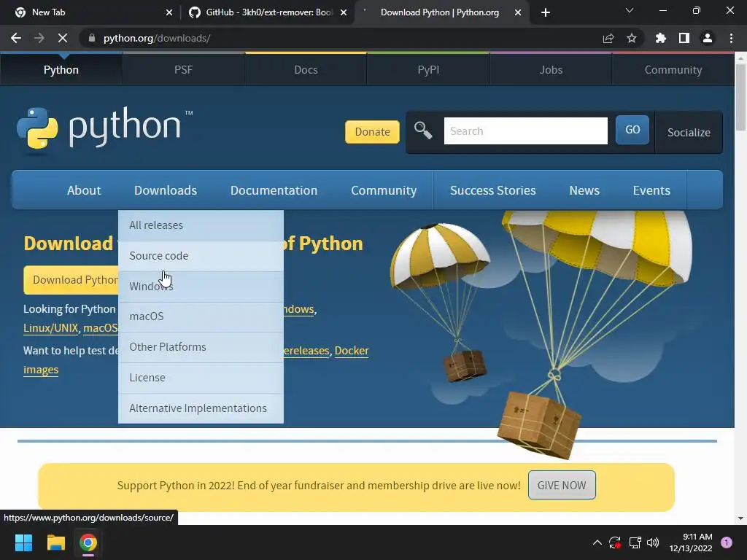
Task: Choose Source code from Downloads menu
Action: [x=201, y=256]
